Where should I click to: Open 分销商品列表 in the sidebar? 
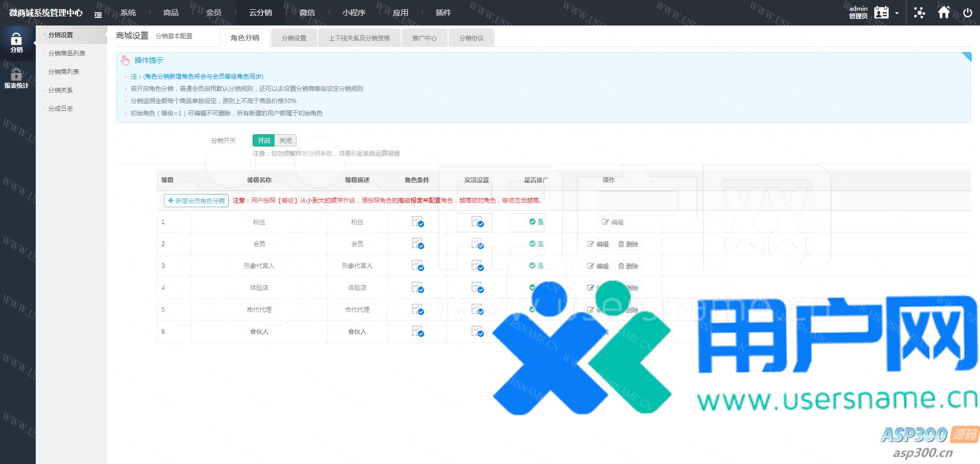pos(67,53)
